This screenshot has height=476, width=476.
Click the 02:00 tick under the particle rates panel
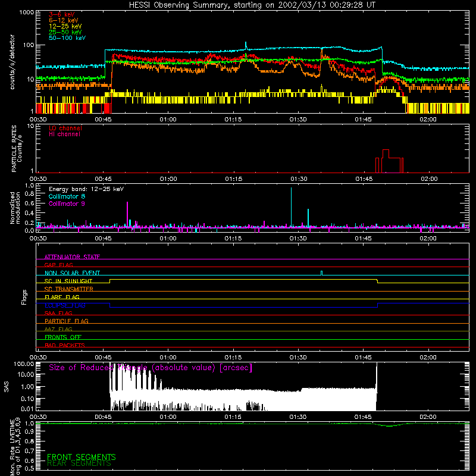pyautogui.click(x=429, y=179)
